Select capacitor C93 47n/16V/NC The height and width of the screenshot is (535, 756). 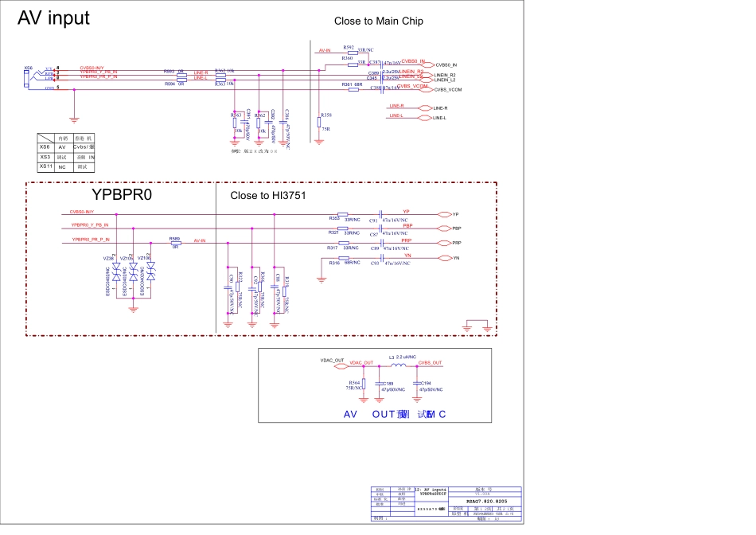point(382,258)
